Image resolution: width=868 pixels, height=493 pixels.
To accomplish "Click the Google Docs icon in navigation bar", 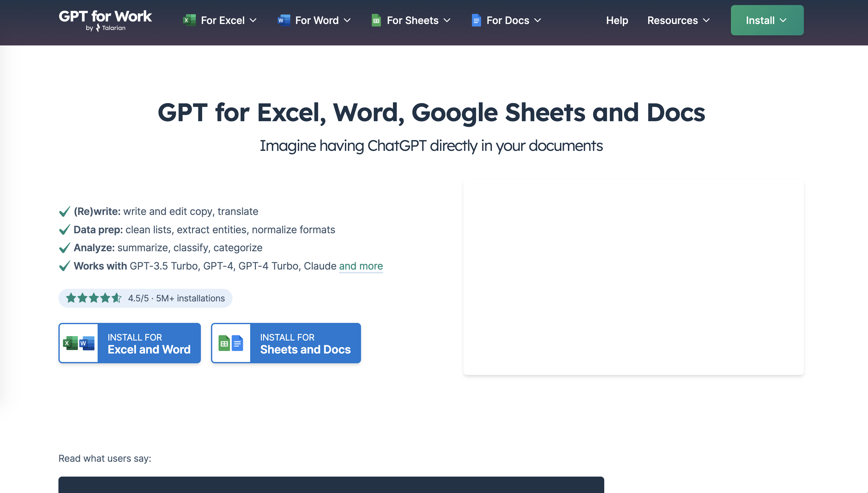I will click(x=476, y=20).
